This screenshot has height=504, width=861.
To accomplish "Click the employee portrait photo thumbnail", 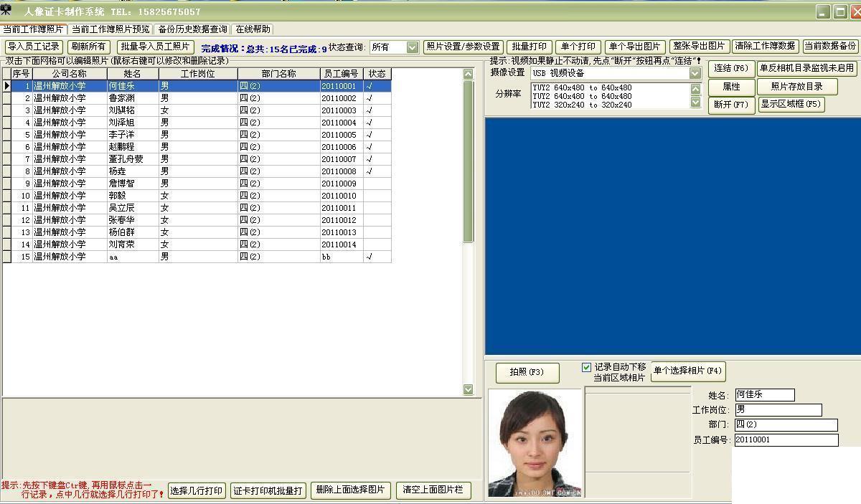I will [x=535, y=443].
